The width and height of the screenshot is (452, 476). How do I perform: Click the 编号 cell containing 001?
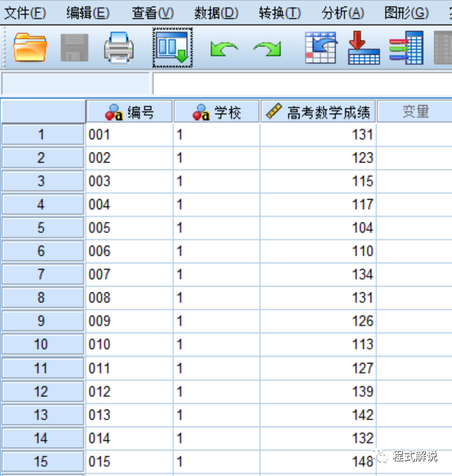[130, 134]
